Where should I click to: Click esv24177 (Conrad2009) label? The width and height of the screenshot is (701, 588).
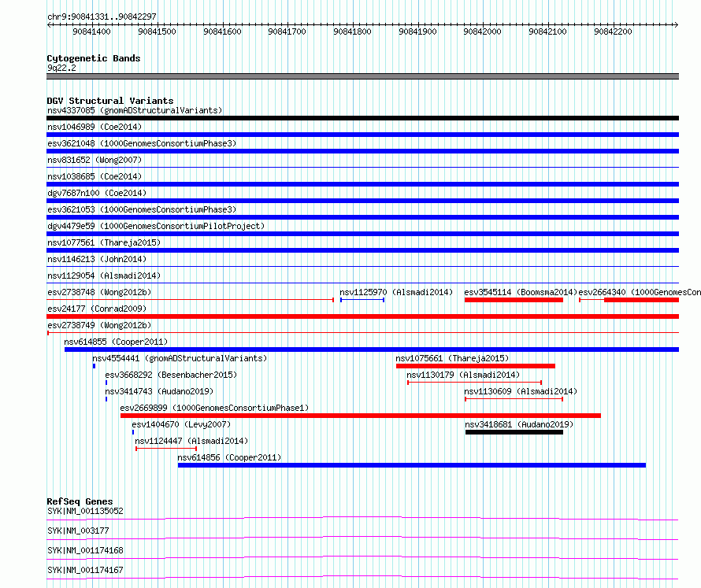tap(97, 309)
